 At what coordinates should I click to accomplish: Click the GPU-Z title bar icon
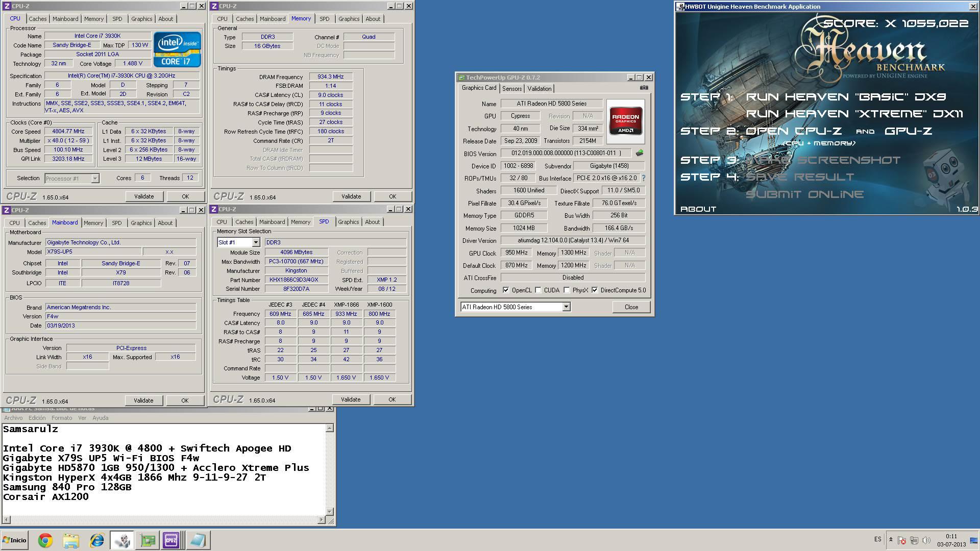461,78
